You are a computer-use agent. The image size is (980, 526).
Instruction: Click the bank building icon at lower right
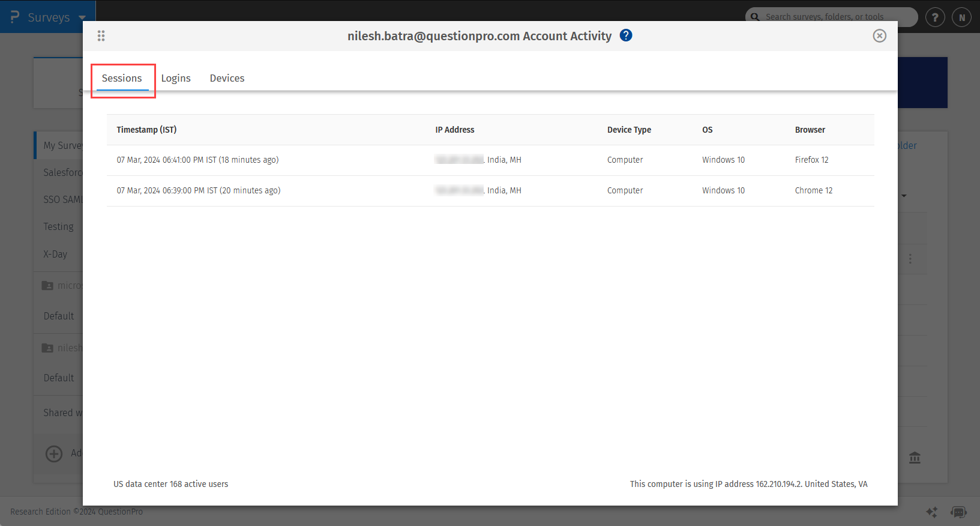click(915, 458)
